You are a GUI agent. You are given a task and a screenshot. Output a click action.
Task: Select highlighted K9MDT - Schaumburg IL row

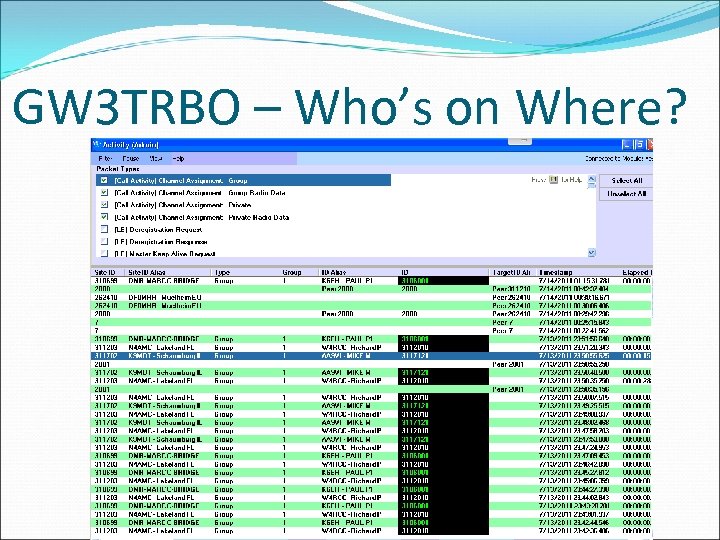371,355
